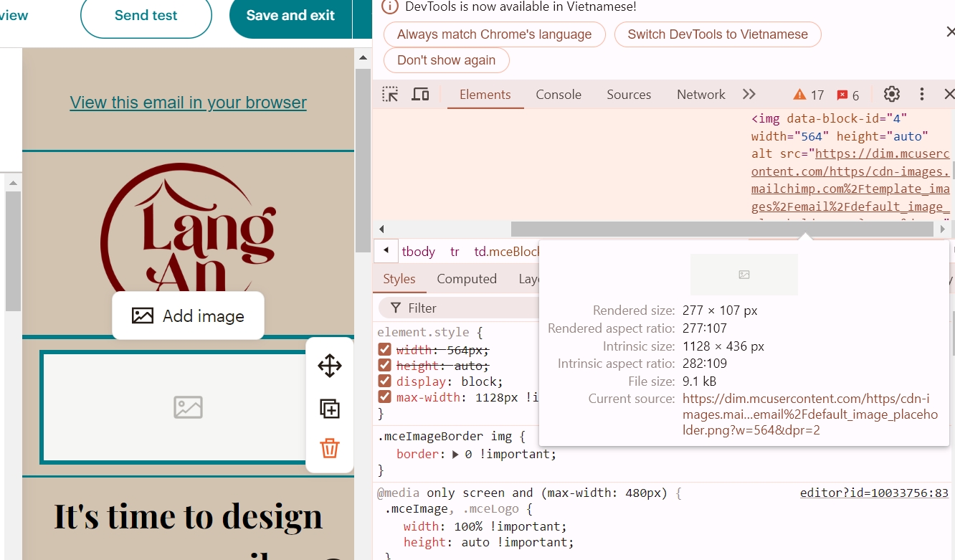Select the Lang An logo image
This screenshot has height=560, width=955.
coord(188,227)
